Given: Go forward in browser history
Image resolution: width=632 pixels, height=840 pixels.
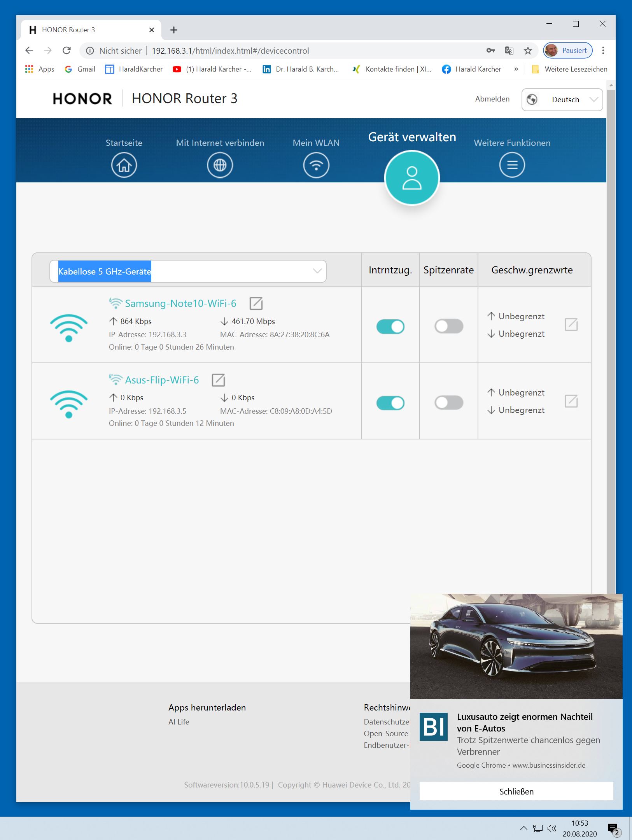Looking at the screenshot, I should point(48,51).
